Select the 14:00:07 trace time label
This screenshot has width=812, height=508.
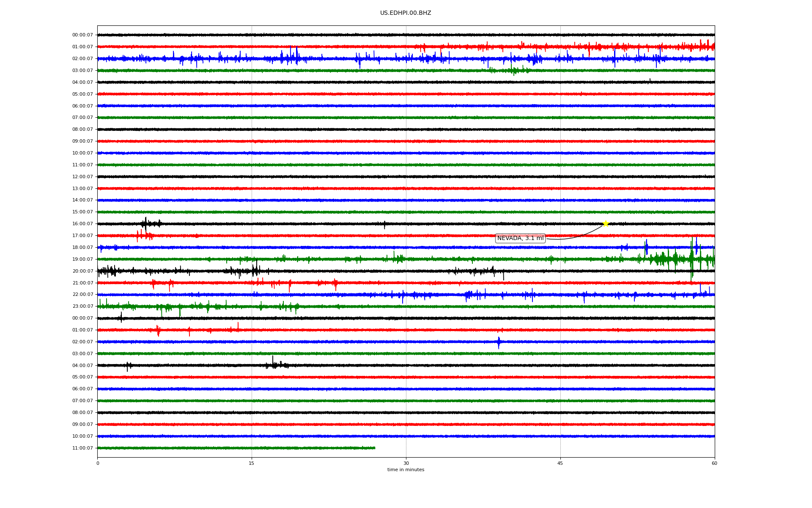(82, 200)
